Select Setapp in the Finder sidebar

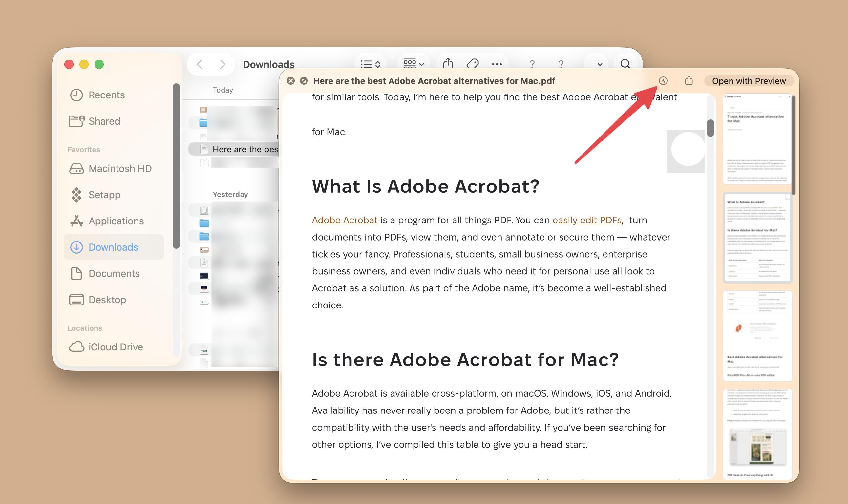coord(104,195)
